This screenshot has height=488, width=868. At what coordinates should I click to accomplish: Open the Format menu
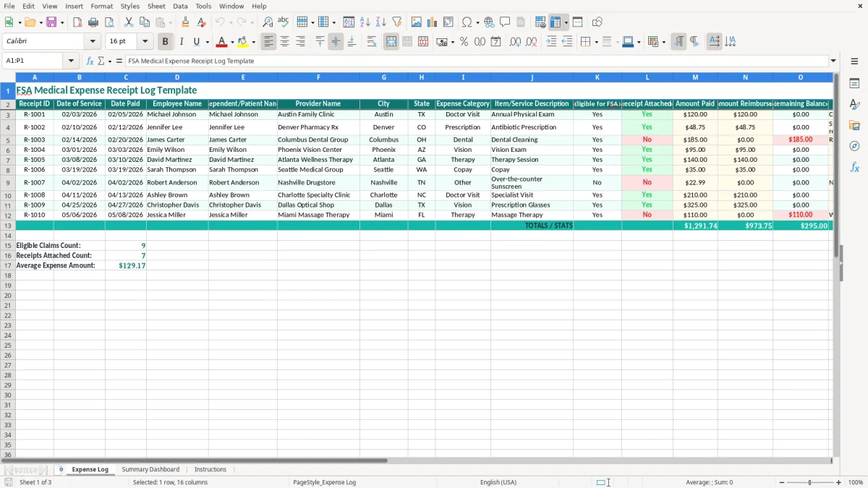click(101, 6)
